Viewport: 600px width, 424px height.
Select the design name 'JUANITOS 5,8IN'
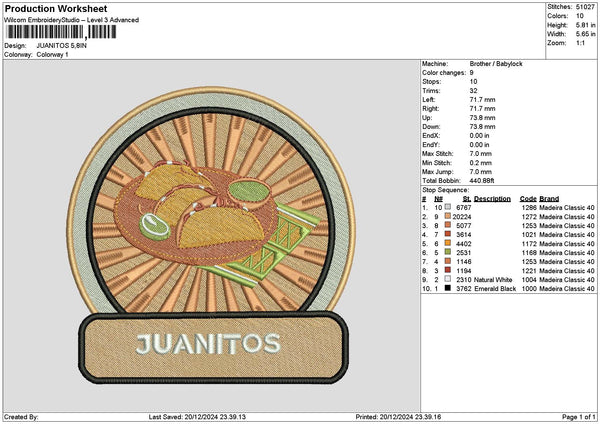[62, 46]
